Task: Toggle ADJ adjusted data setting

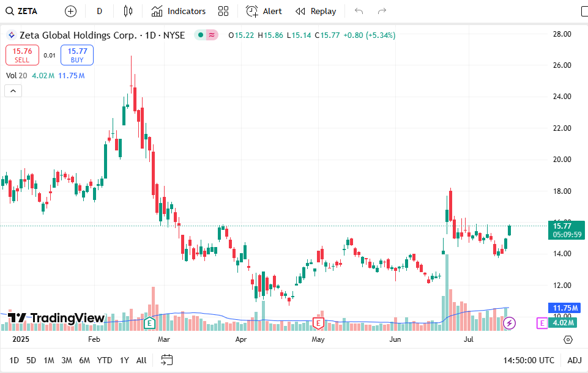Action: (575, 360)
